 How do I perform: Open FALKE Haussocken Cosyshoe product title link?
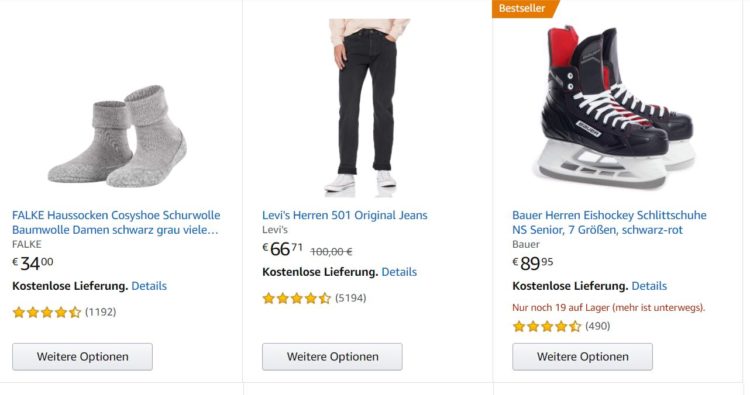(x=116, y=222)
